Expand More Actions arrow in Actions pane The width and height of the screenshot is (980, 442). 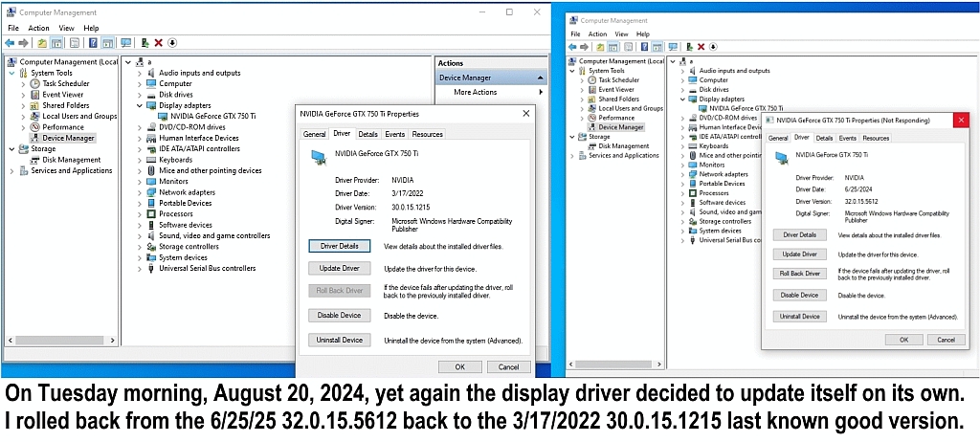[541, 92]
